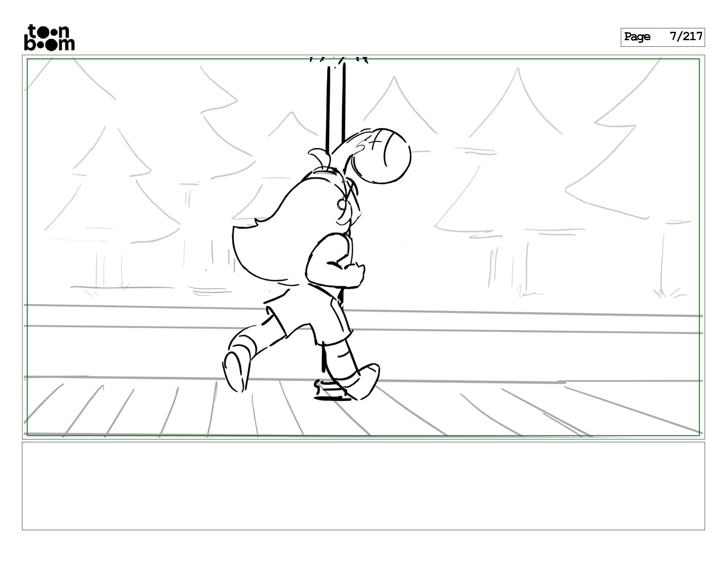Click the Page 7/217 indicator
This screenshot has height=563, width=728.
click(x=663, y=37)
